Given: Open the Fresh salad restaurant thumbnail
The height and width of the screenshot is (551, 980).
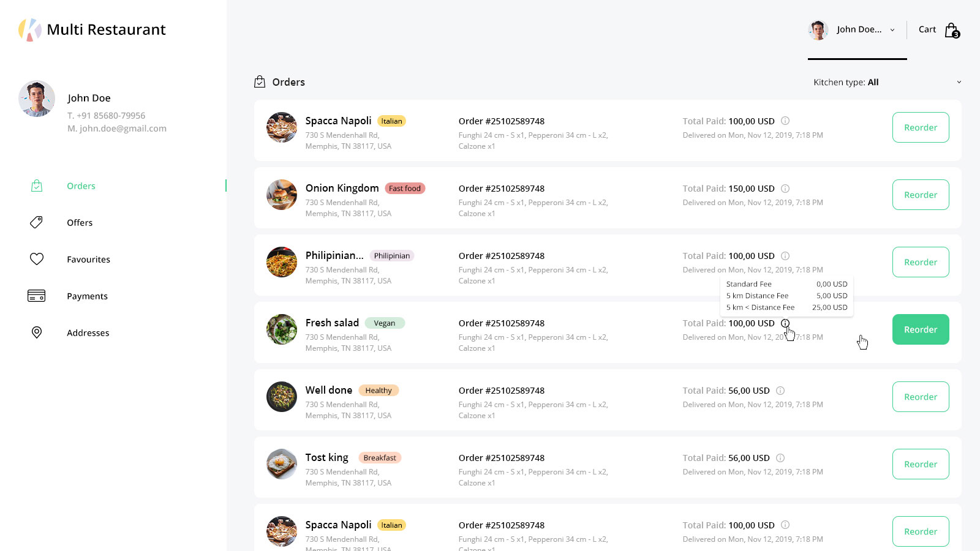Looking at the screenshot, I should coord(282,329).
